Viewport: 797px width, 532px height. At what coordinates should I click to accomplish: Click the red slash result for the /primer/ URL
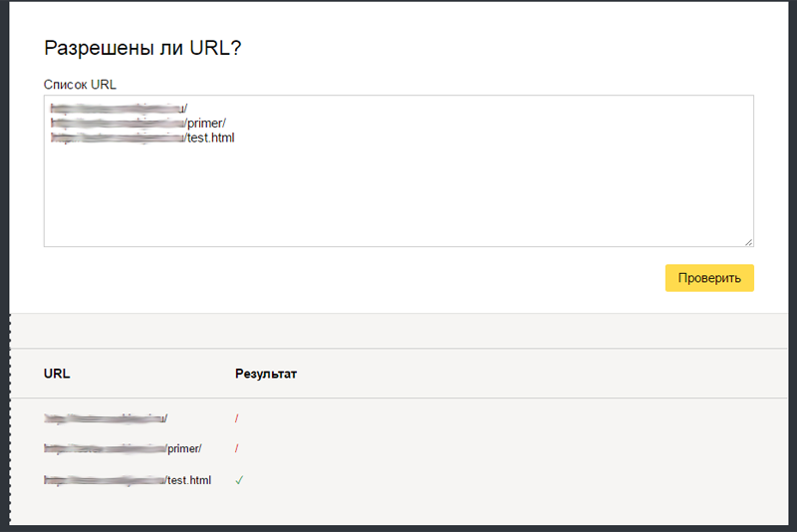tap(237, 448)
